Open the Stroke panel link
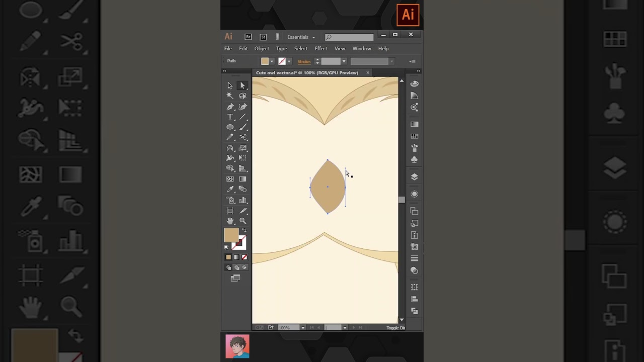This screenshot has height=362, width=644. (x=304, y=61)
